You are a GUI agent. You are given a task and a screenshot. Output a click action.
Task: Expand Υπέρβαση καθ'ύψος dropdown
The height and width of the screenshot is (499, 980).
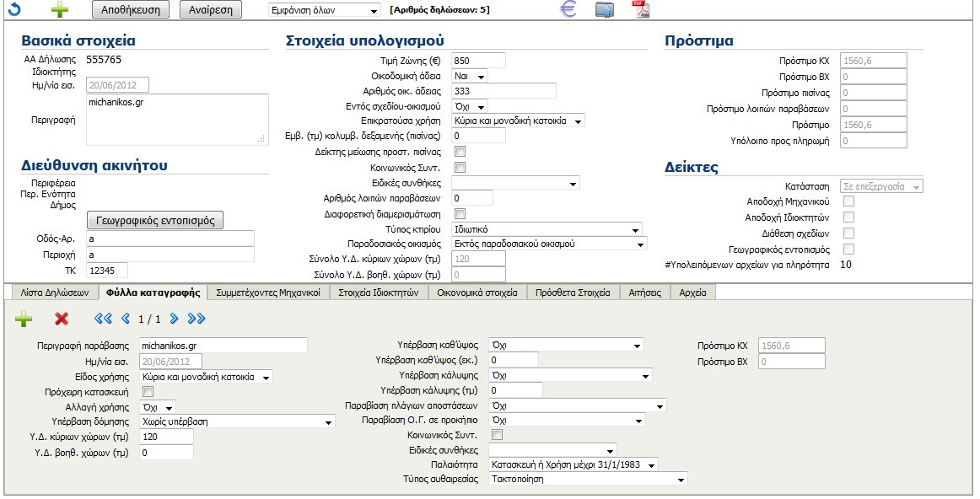tap(566, 346)
